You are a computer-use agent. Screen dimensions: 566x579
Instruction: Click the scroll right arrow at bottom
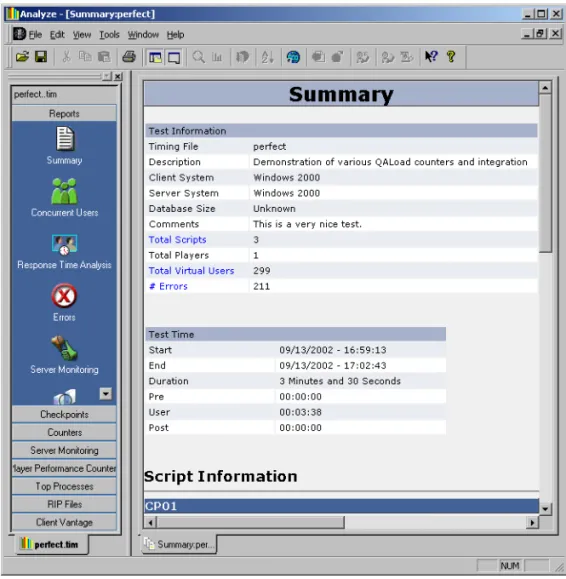pos(532,523)
